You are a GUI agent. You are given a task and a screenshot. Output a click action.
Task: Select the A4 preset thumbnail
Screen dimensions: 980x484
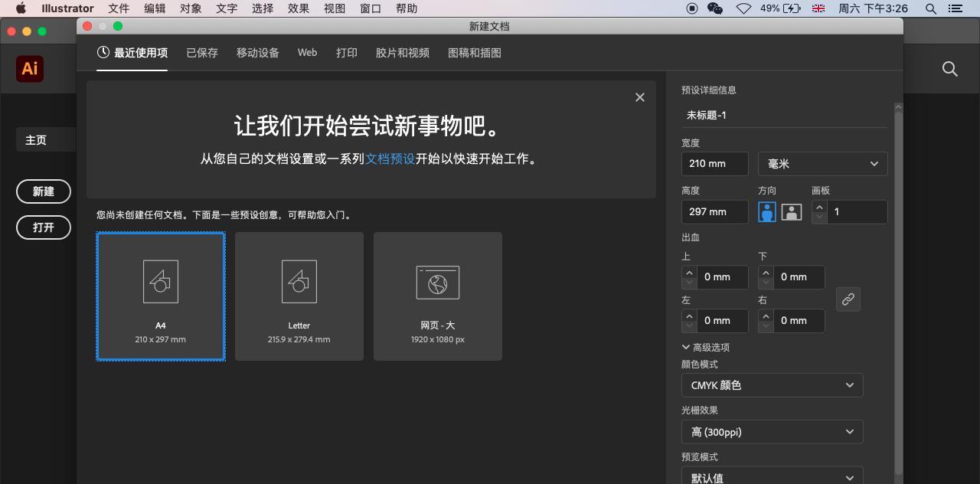(161, 296)
